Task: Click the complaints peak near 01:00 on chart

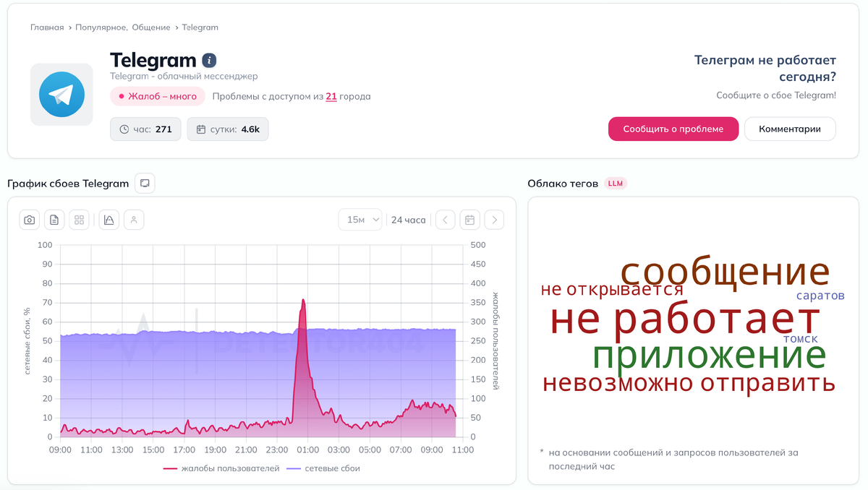Action: 303,299
